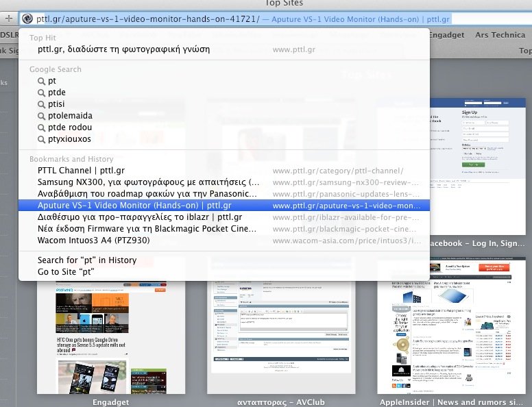Viewport: 532px width, 407px height.
Task: Click www.pttl.gr/category/pttl-channel/ URL text
Action: [x=338, y=171]
